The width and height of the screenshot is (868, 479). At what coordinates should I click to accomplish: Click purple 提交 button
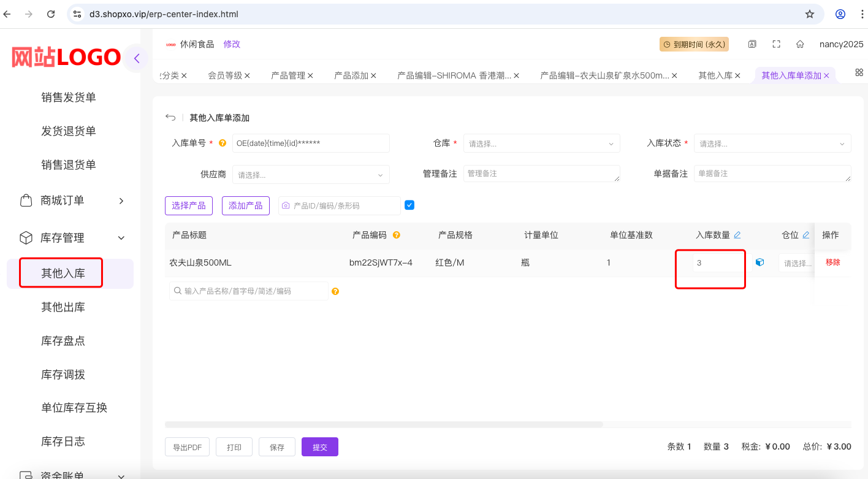320,447
